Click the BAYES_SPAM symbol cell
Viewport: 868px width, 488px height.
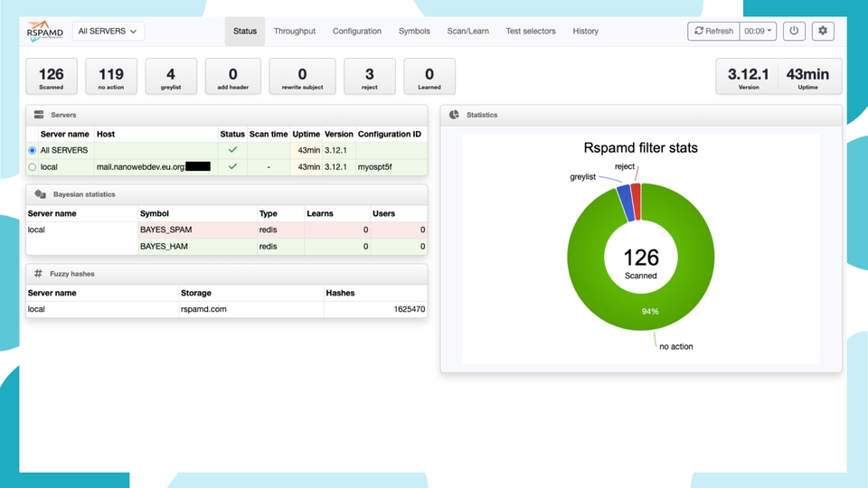click(198, 230)
